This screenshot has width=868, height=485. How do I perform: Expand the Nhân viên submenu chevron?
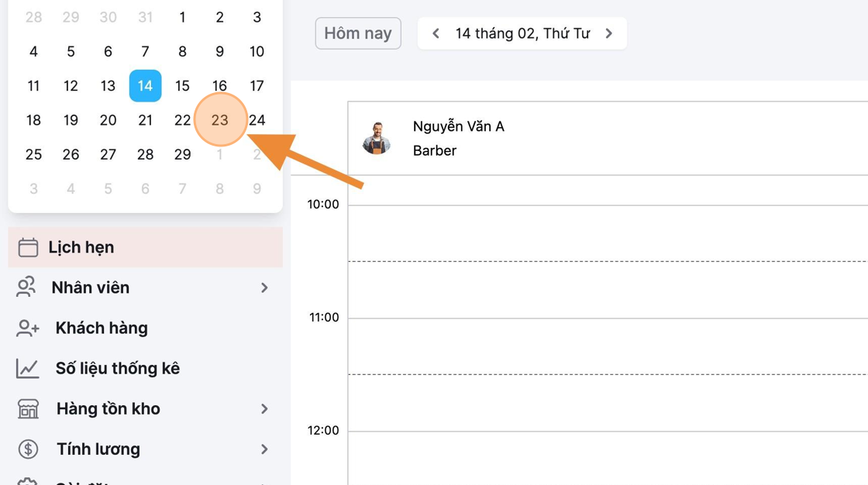point(264,287)
